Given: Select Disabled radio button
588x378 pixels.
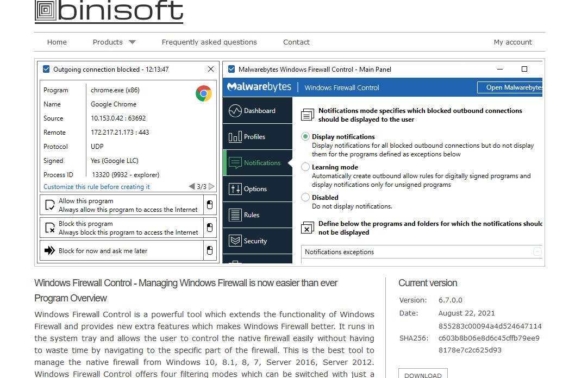Looking at the screenshot, I should (305, 198).
